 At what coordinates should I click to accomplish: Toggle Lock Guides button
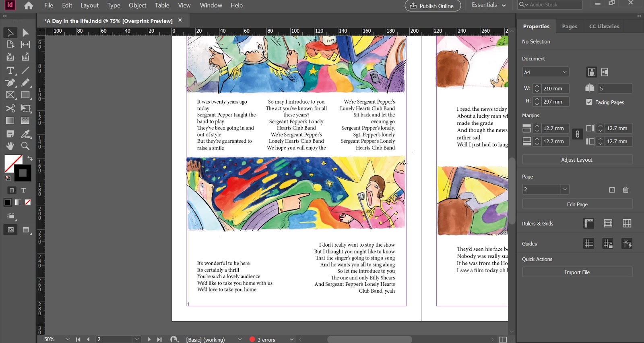coord(608,243)
